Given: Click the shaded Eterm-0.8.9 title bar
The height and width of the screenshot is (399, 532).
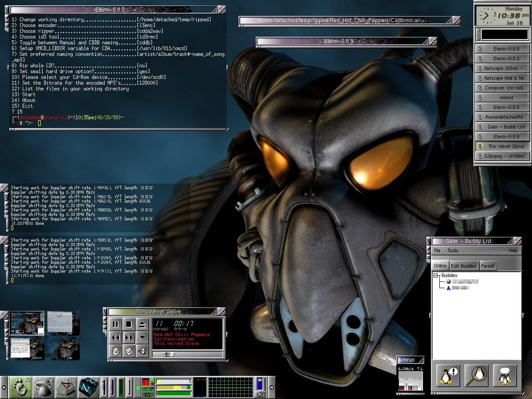Looking at the screenshot, I should point(342,41).
